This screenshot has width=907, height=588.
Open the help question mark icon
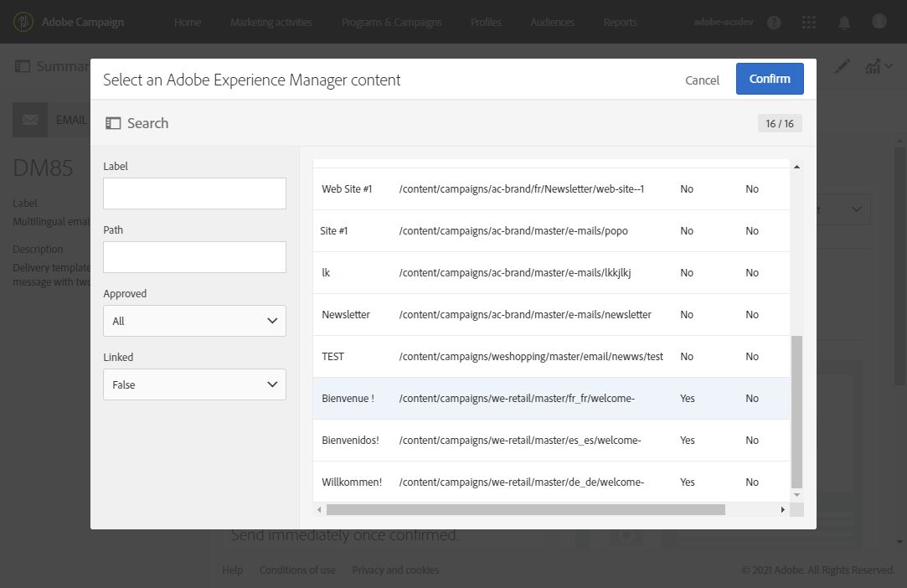pos(774,23)
